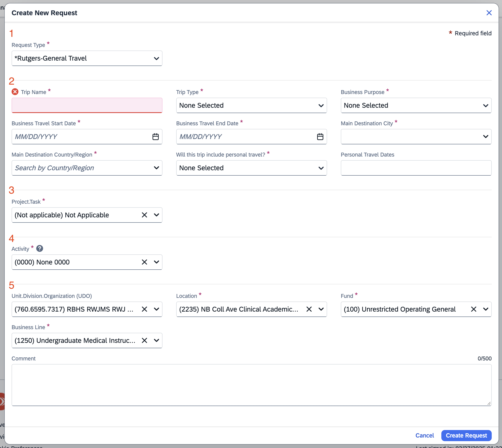Clear the Activity field value
Viewport: 502px width, 448px height.
(144, 262)
